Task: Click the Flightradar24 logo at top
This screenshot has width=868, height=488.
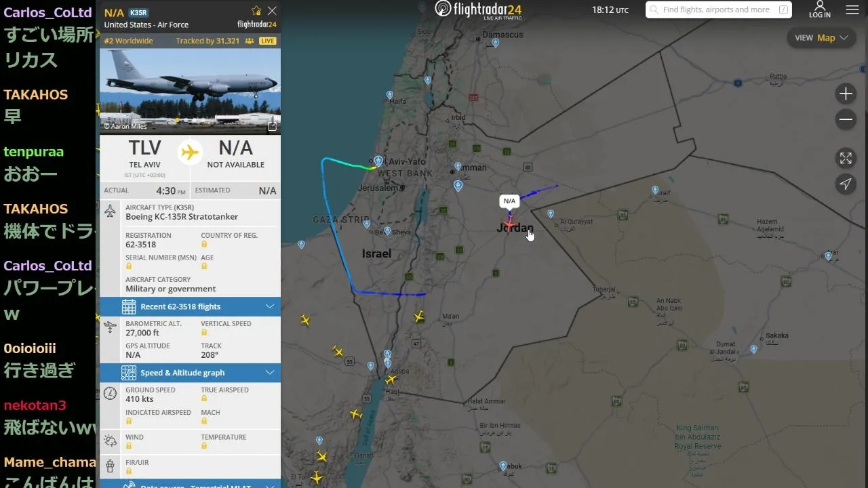Action: pos(478,9)
